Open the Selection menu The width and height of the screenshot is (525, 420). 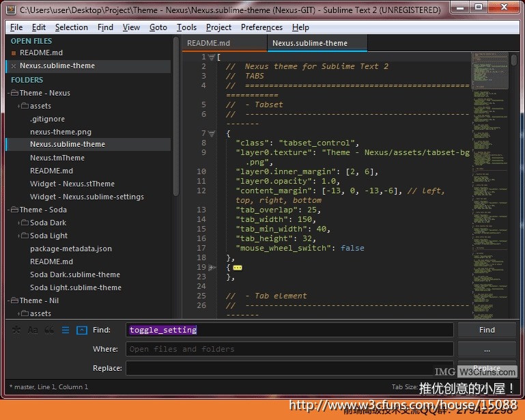point(71,27)
